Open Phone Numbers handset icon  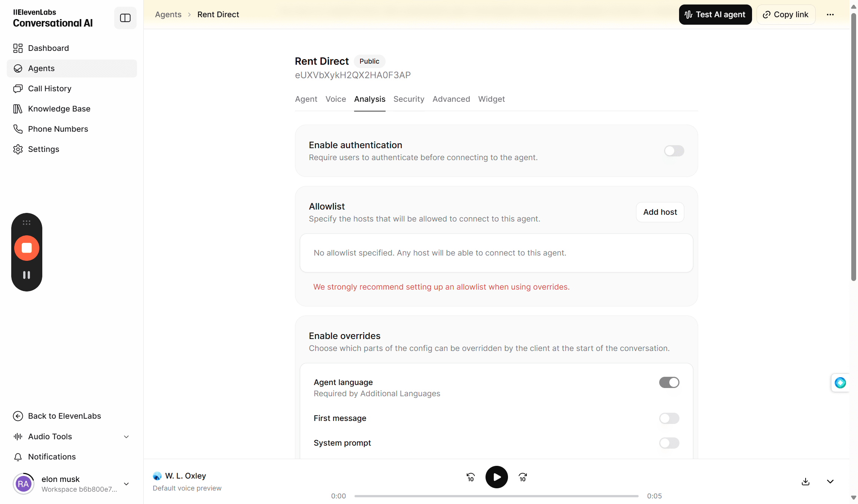(x=18, y=129)
